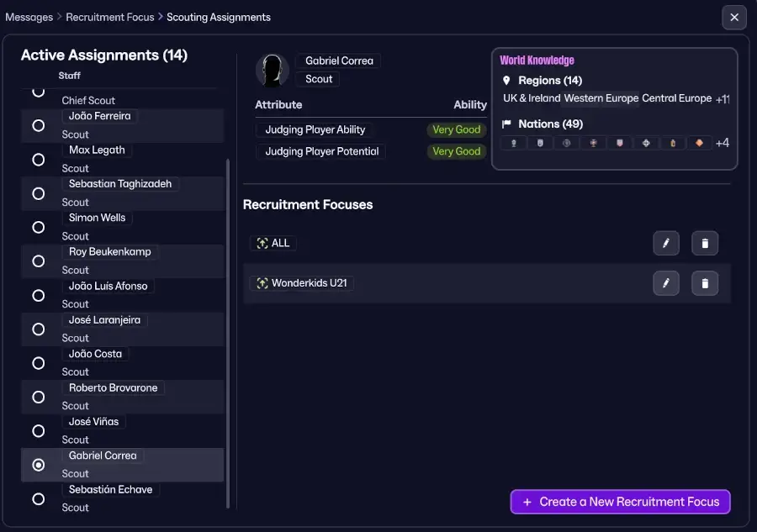Select the Sebastian Taghizadeh radio button

(x=38, y=193)
